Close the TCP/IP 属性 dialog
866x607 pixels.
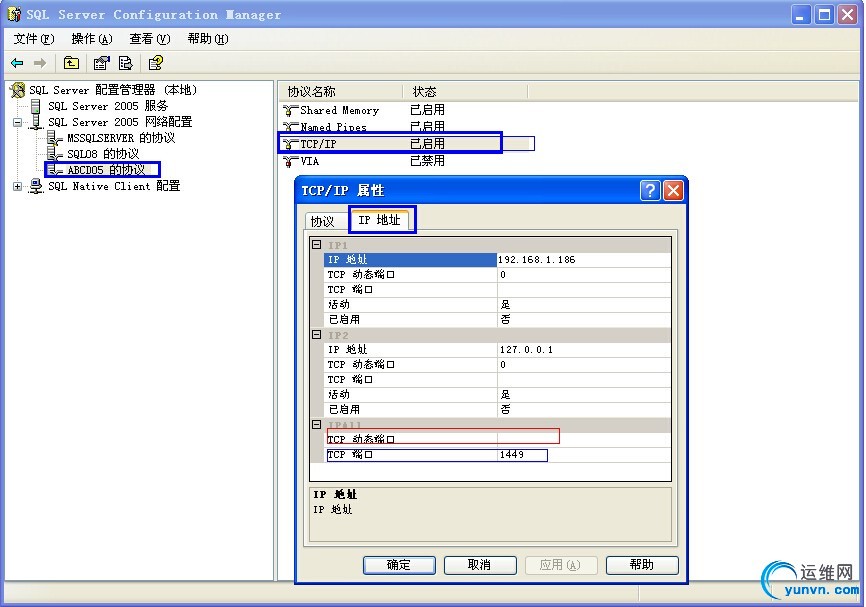[673, 191]
